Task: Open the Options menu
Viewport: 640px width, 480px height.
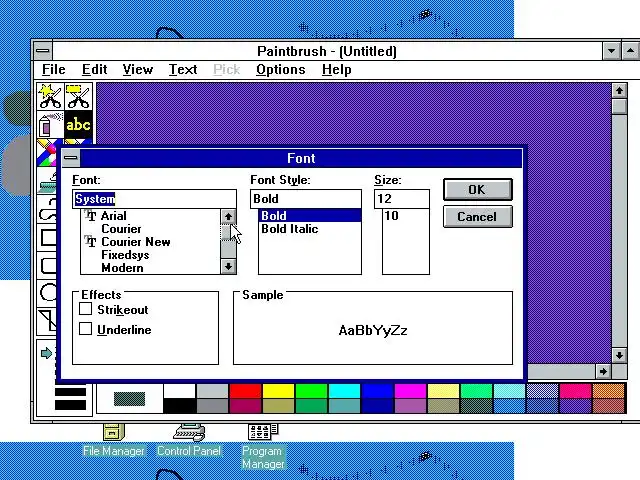Action: tap(280, 70)
